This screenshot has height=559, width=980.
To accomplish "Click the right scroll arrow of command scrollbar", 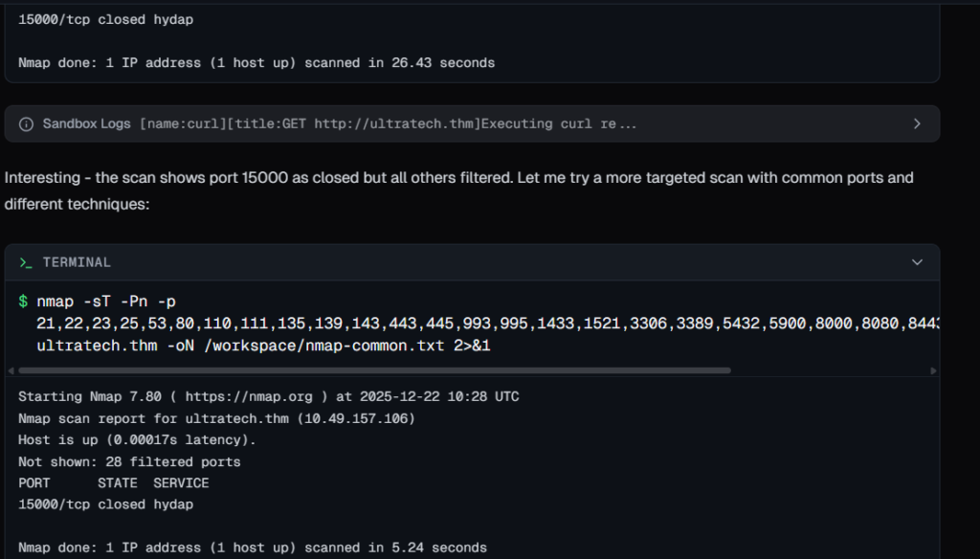I will pyautogui.click(x=933, y=369).
